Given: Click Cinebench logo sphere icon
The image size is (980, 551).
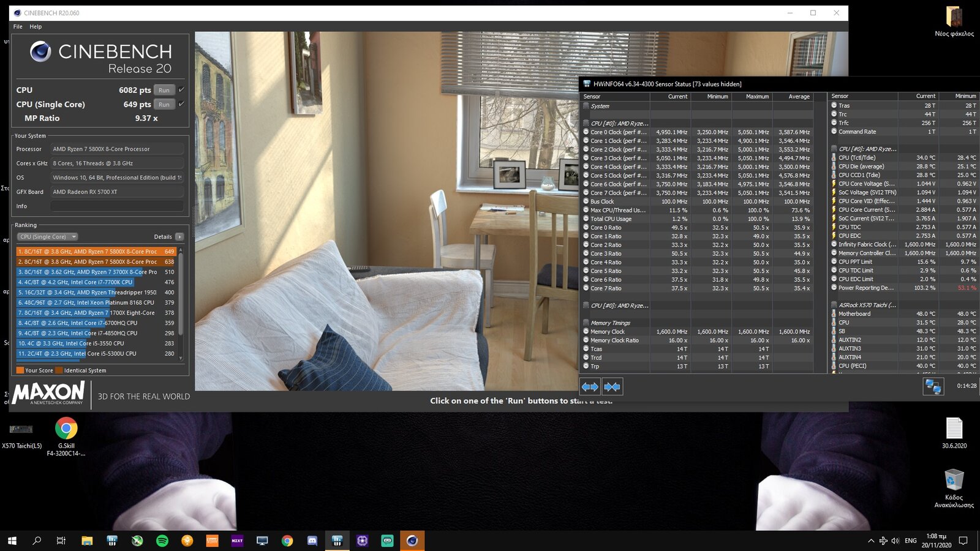Looking at the screenshot, I should pos(40,51).
